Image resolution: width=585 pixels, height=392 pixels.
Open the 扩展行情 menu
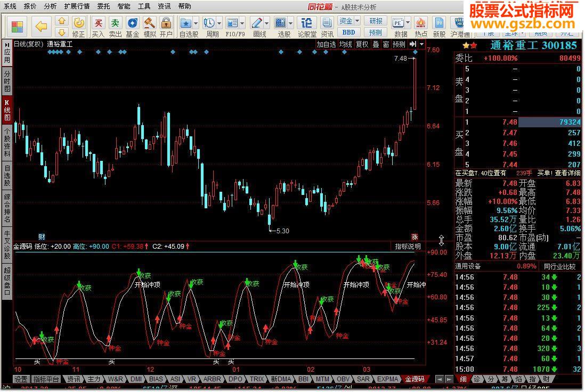(77, 6)
